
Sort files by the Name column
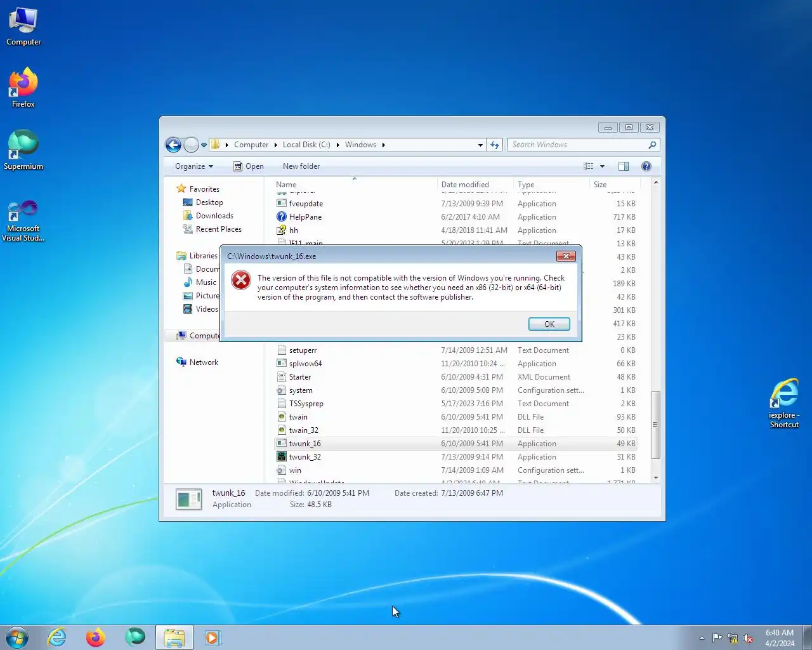pos(355,185)
